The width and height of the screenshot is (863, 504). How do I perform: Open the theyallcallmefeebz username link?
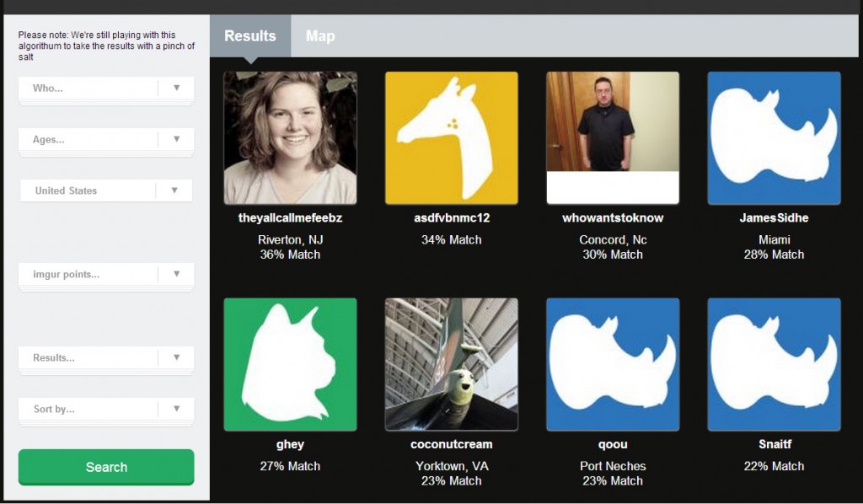[x=290, y=218]
